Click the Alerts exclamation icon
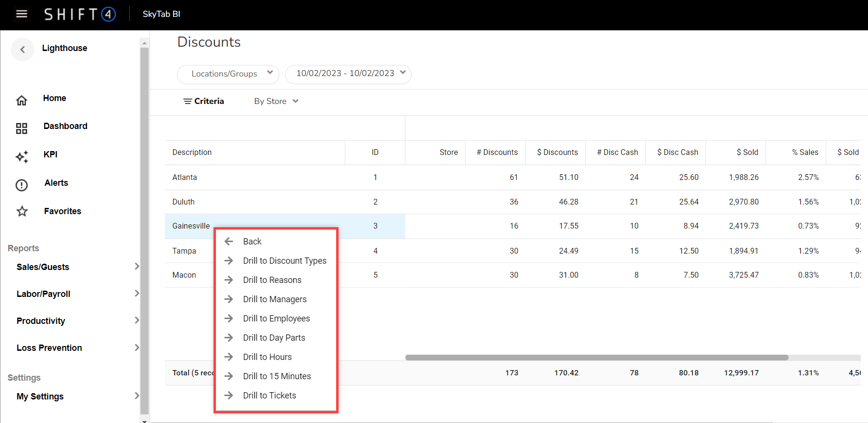This screenshot has height=423, width=868. 22,185
